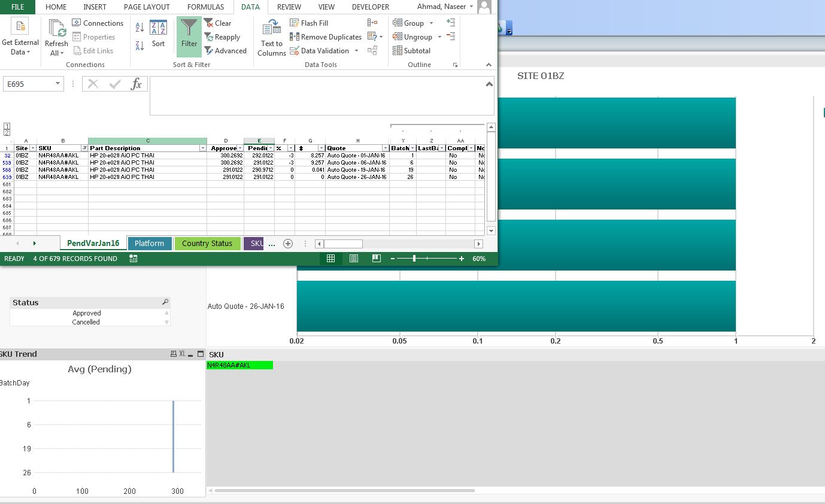Viewport: 825px width, 504px height.
Task: Run Flash Fill
Action: coord(309,23)
